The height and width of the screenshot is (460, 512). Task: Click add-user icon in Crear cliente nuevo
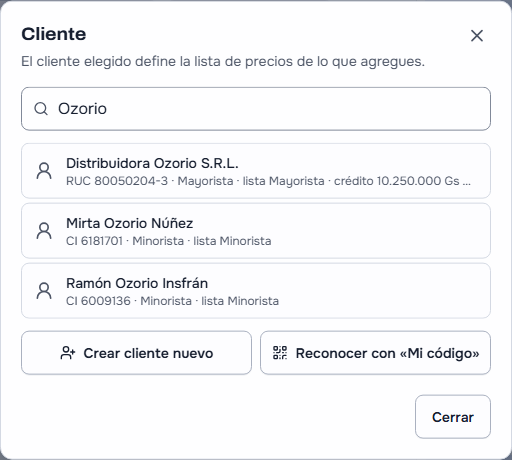pyautogui.click(x=68, y=353)
